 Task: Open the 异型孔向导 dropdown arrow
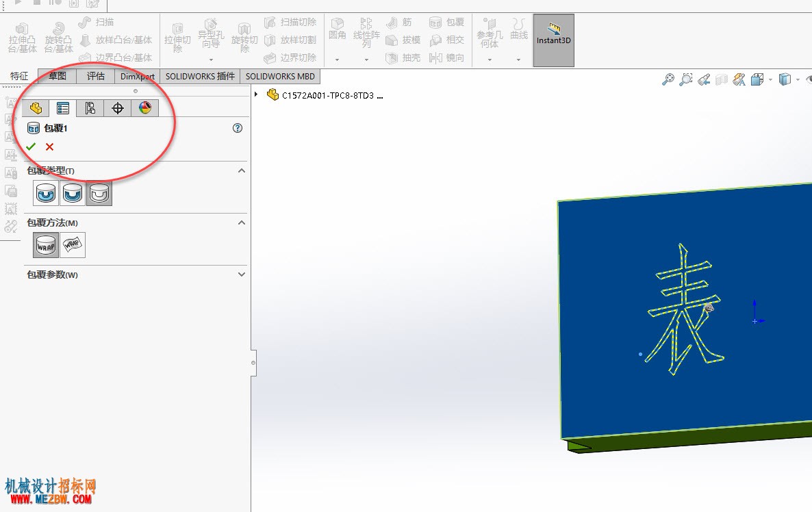pos(212,60)
